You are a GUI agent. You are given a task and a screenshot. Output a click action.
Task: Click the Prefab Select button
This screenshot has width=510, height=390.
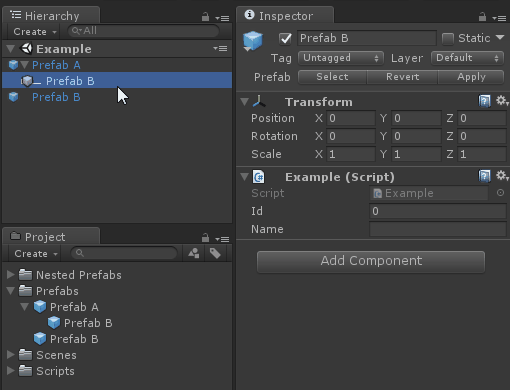(x=332, y=77)
